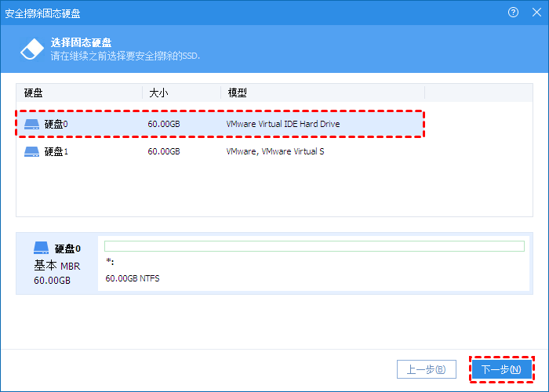Click the help question mark icon
Viewport: 549px width, 392px height.
coord(514,13)
